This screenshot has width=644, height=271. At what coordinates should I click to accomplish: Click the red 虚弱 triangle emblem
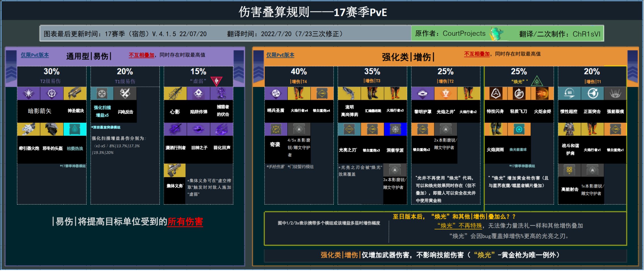coord(216,81)
